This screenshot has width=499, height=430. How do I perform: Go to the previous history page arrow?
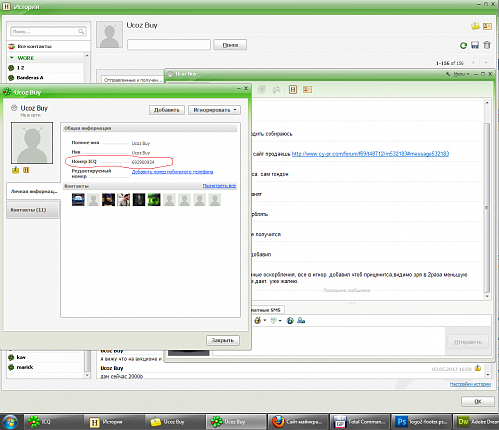[x=473, y=62]
